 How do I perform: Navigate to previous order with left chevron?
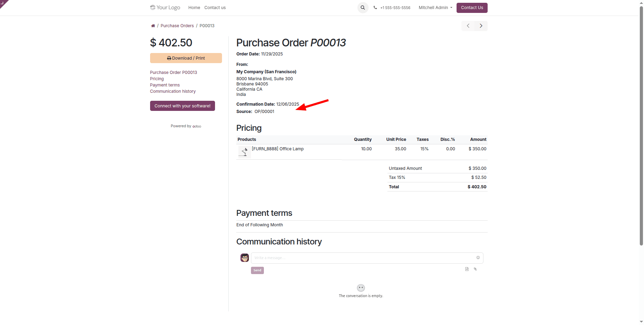pos(468,25)
